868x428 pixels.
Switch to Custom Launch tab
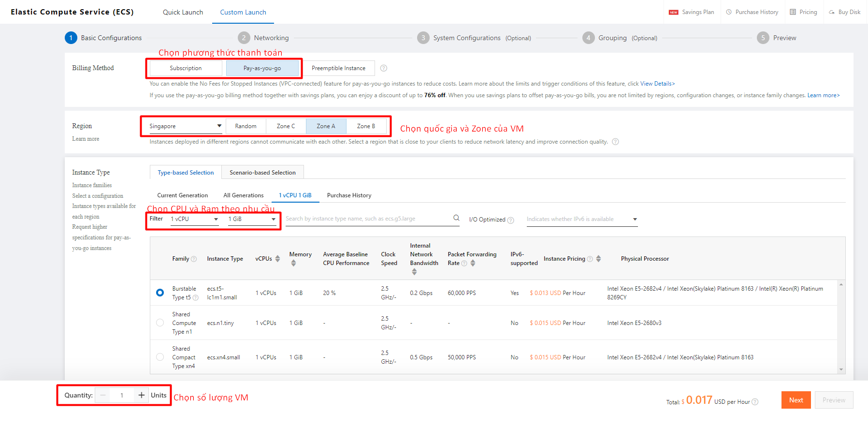coord(243,12)
